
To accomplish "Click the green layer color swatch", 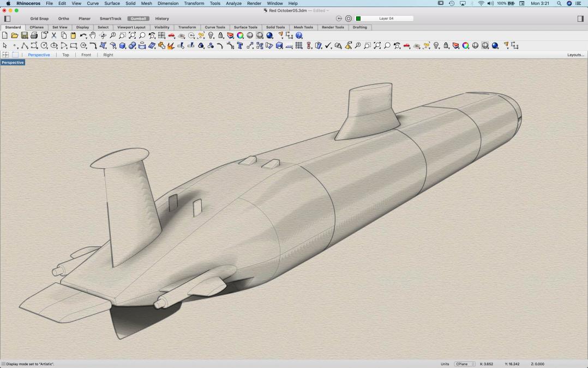I will pyautogui.click(x=358, y=19).
